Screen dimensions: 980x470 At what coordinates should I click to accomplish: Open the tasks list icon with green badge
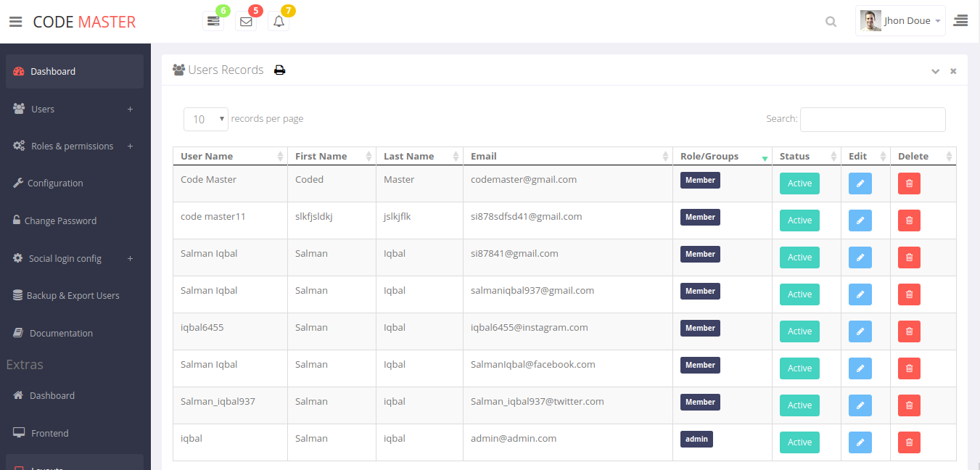(213, 22)
